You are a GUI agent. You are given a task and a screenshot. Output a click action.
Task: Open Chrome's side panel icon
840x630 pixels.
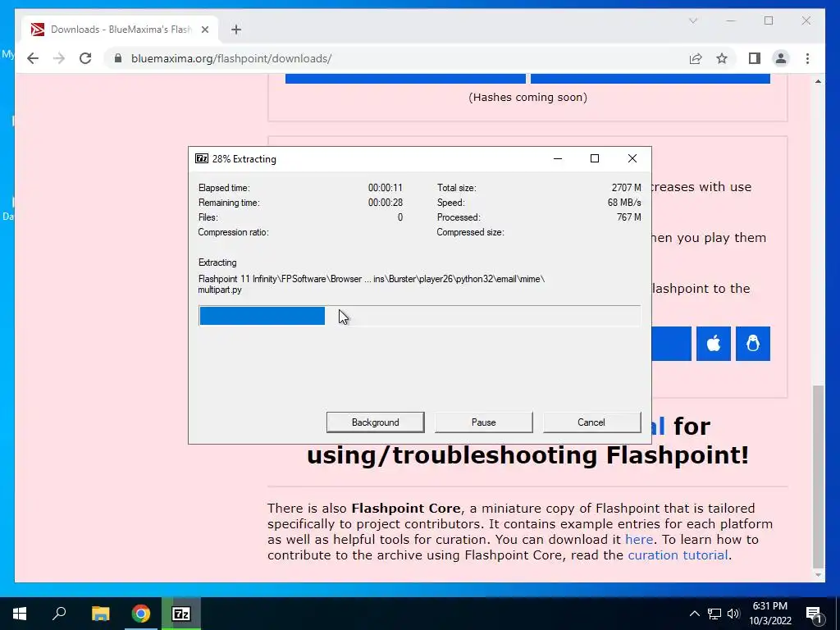point(755,58)
